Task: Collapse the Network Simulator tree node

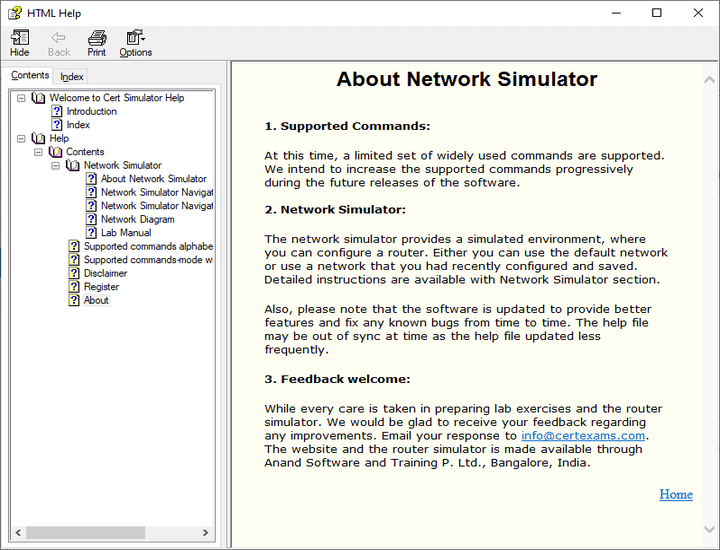Action: (x=56, y=165)
